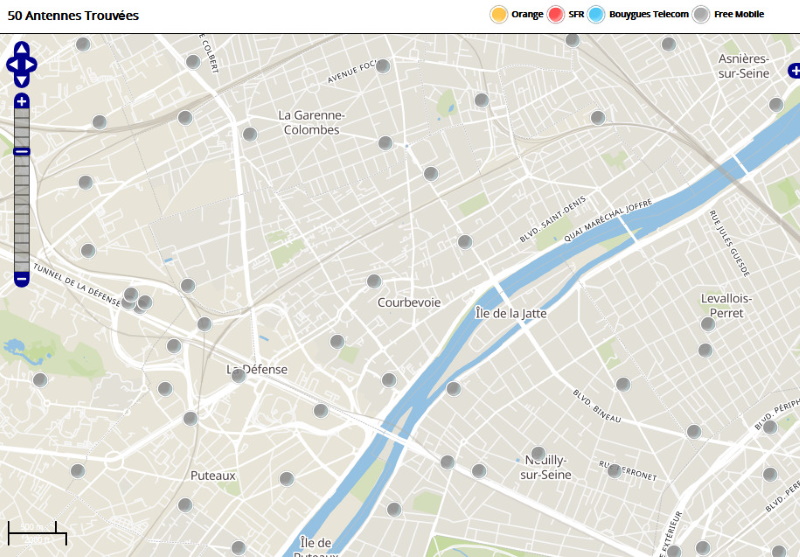The image size is (800, 557).
Task: Click antenna marker below Avenue Foch label
Action: coord(382,66)
